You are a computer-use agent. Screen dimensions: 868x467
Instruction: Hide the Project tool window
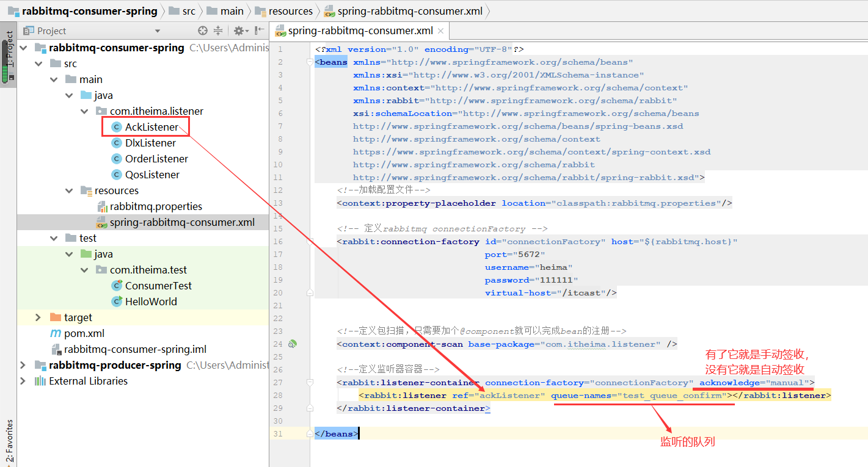tap(260, 31)
